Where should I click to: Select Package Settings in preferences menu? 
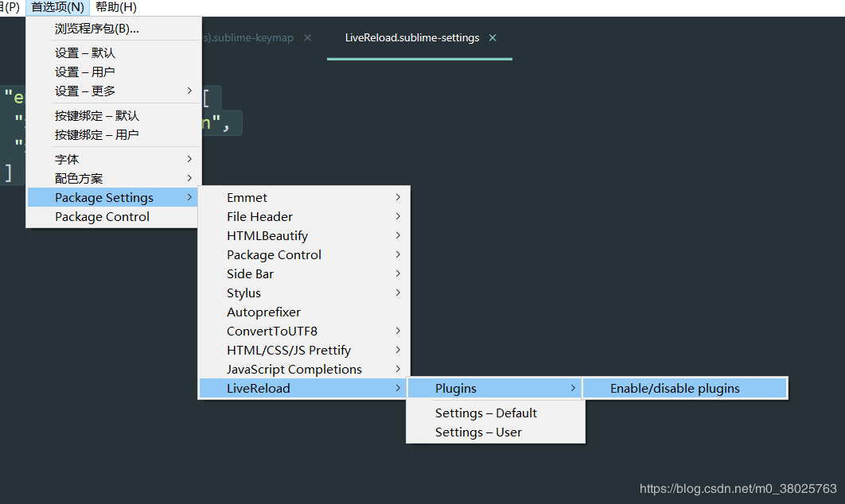(x=113, y=198)
